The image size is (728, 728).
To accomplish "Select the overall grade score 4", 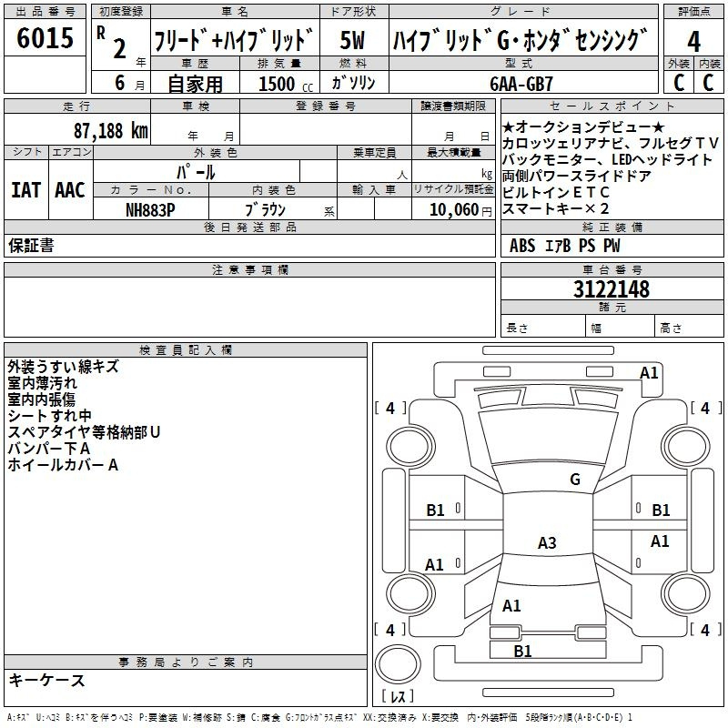I will coord(693,41).
